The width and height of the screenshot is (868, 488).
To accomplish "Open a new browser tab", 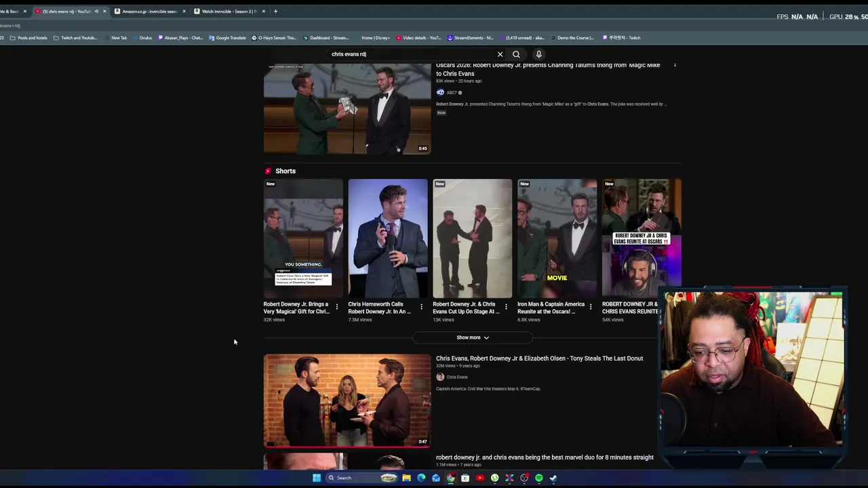I will point(275,12).
